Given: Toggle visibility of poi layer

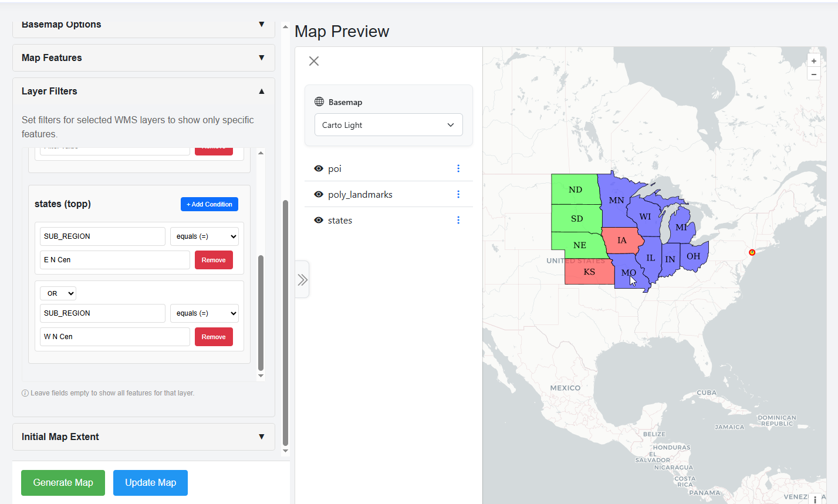Looking at the screenshot, I should tap(319, 168).
